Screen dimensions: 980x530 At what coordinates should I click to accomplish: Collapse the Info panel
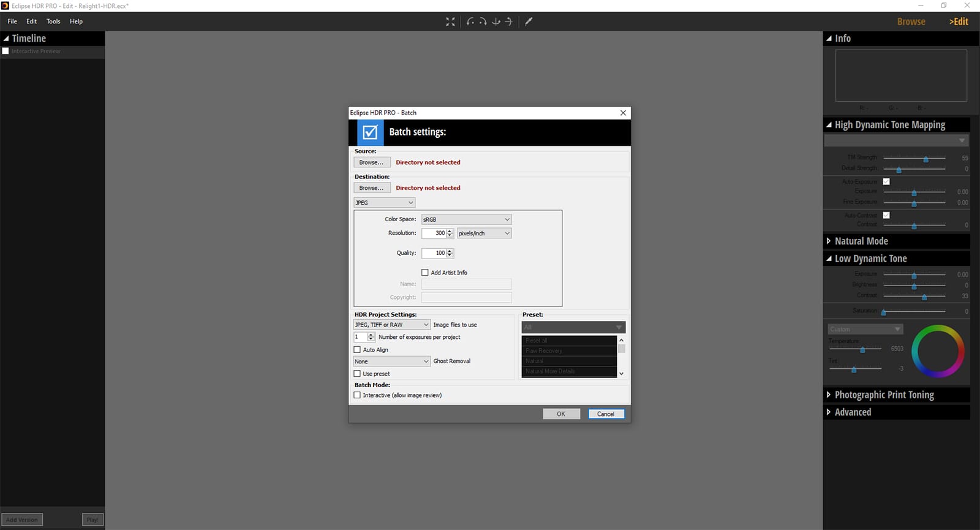(829, 38)
